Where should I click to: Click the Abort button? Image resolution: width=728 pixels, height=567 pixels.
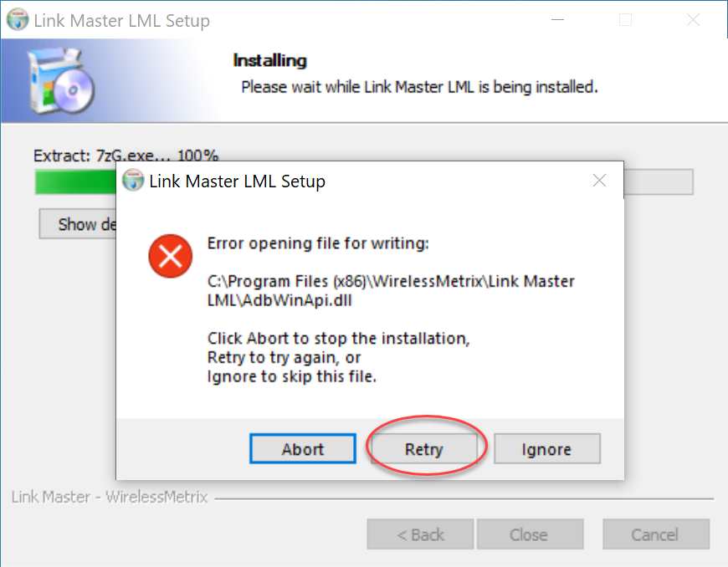coord(303,449)
